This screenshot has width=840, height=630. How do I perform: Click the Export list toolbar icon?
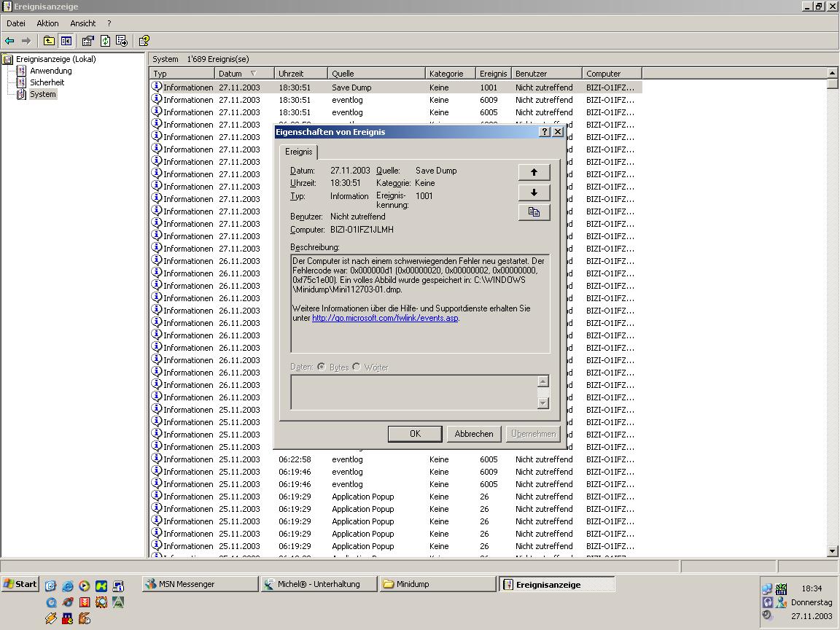click(122, 41)
